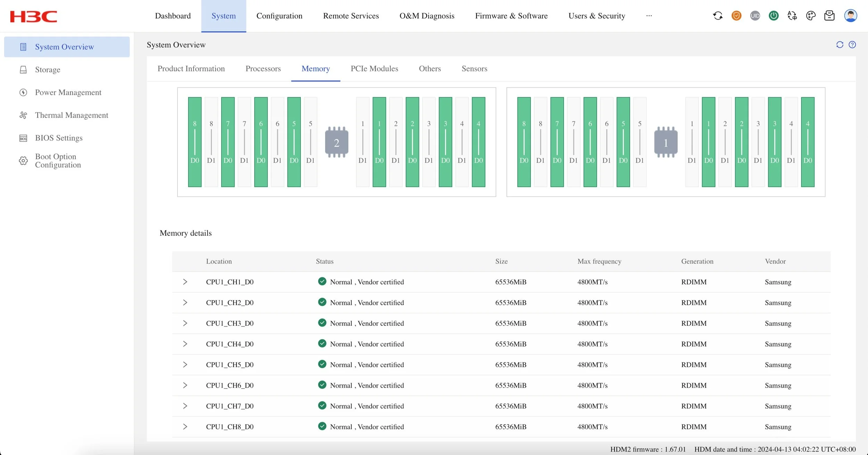Refresh System Overview with blue refresh icon
The image size is (868, 455).
[x=840, y=44]
